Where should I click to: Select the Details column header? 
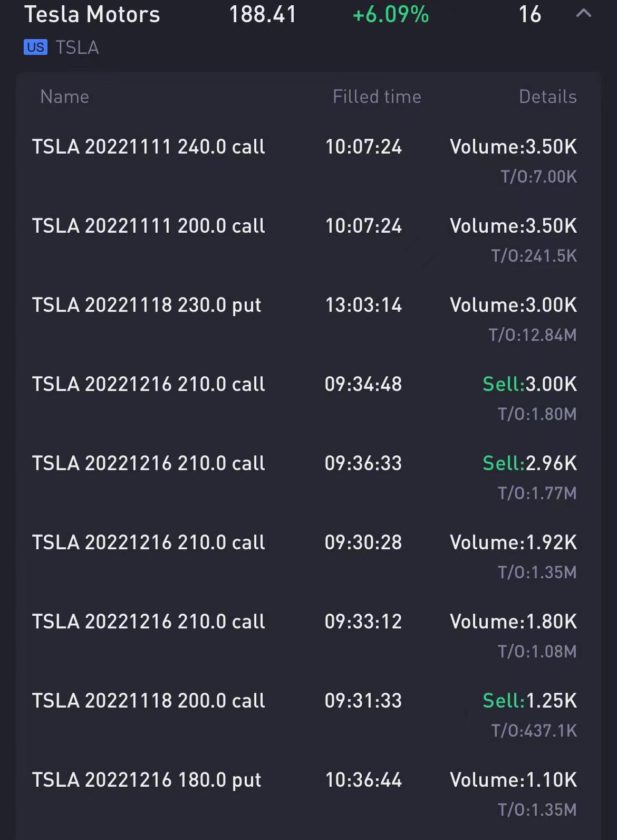(x=547, y=97)
